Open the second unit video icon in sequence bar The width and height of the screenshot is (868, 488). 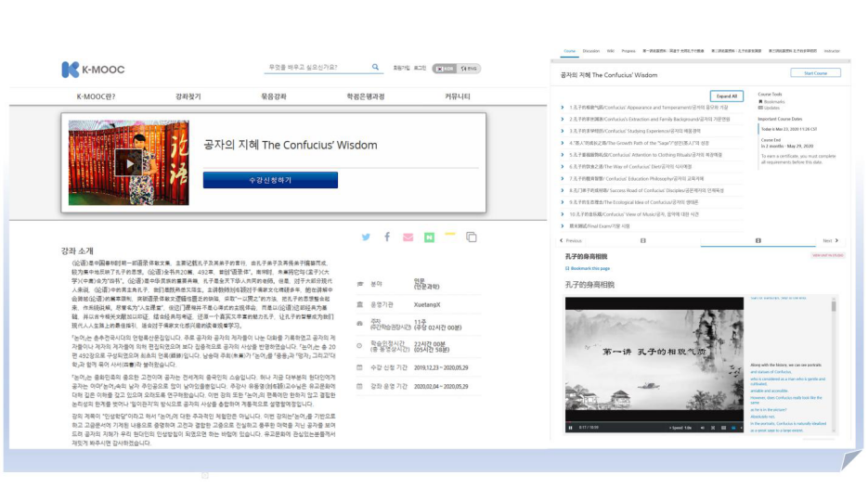(x=758, y=240)
